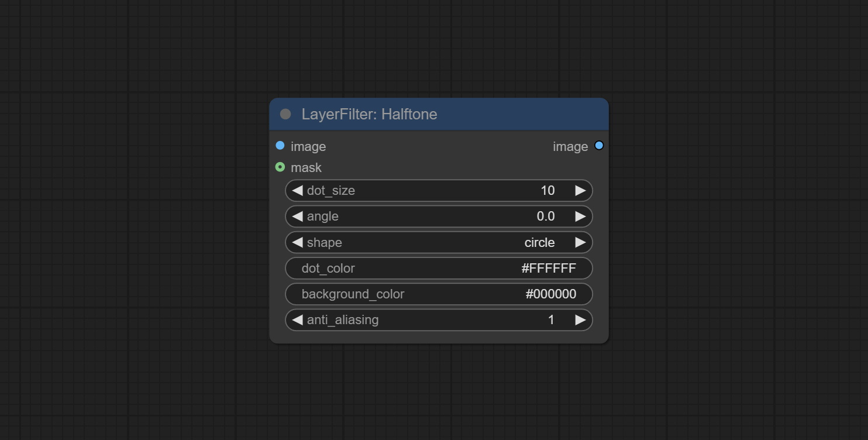Decrease dot_size with the left arrow
Viewport: 868px width, 440px height.
[297, 191]
